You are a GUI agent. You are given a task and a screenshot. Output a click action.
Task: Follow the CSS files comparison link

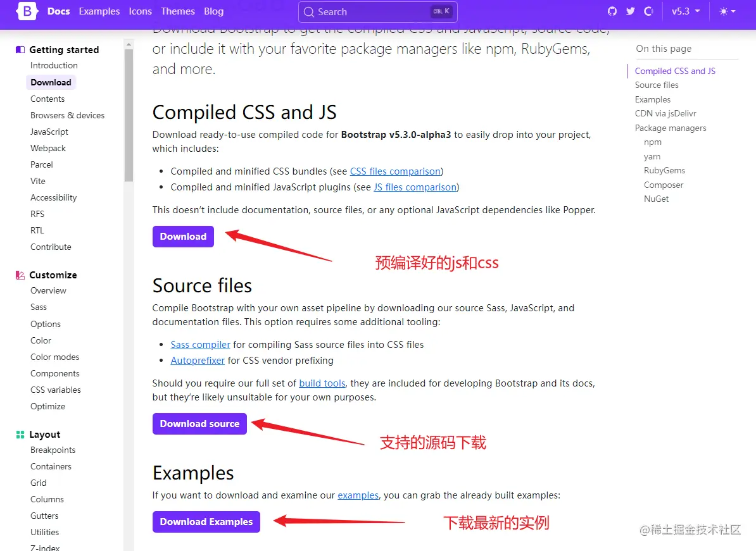coord(395,171)
